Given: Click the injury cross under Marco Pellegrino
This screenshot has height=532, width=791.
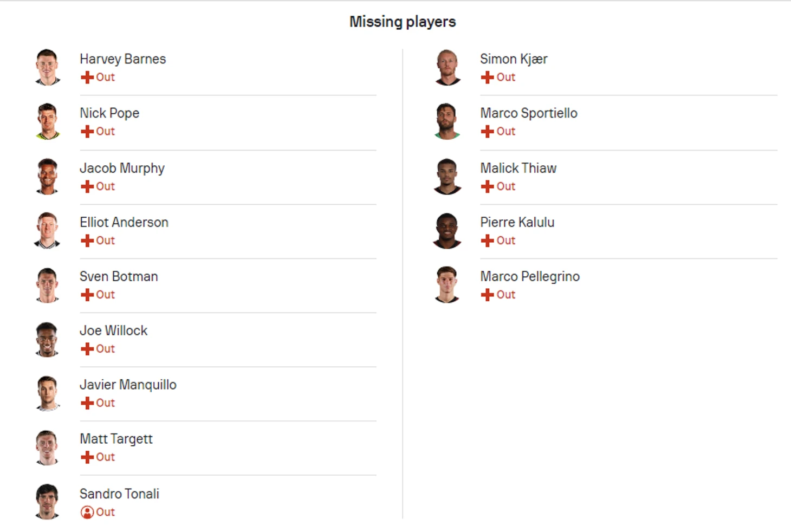Looking at the screenshot, I should (487, 295).
